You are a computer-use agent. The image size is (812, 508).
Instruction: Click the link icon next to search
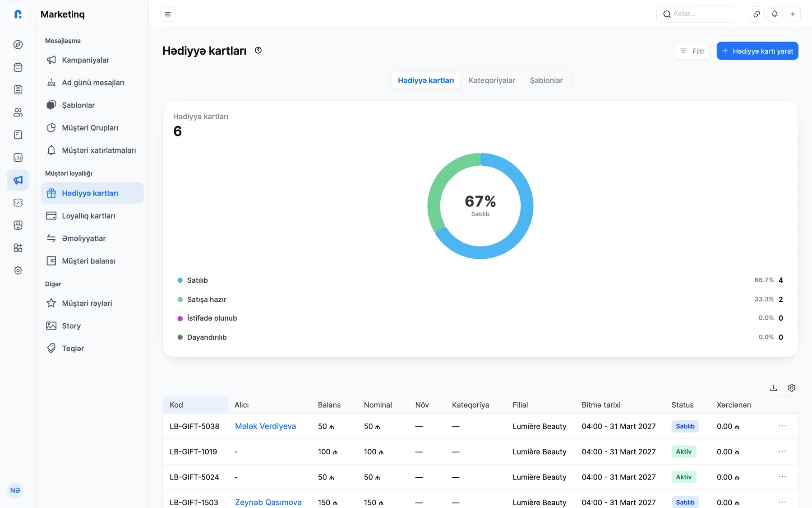[x=757, y=14]
